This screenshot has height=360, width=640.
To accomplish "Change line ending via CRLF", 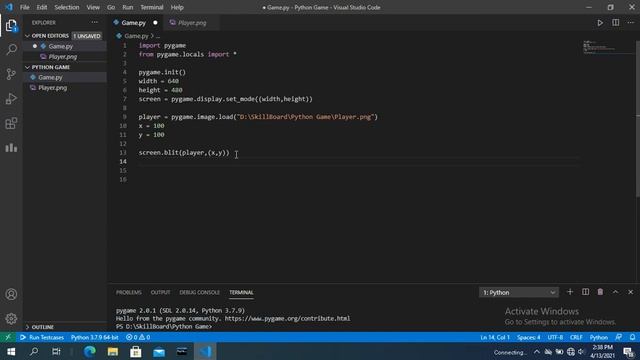I will click(x=576, y=337).
